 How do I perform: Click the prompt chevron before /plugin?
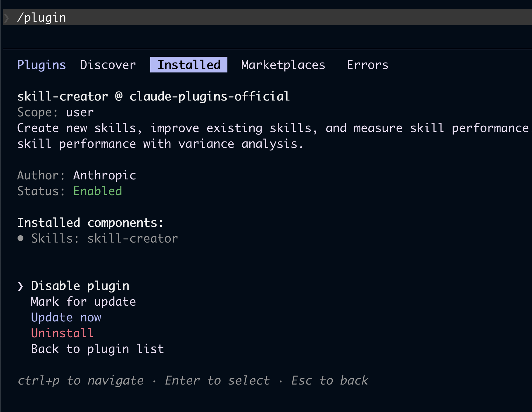(x=7, y=18)
